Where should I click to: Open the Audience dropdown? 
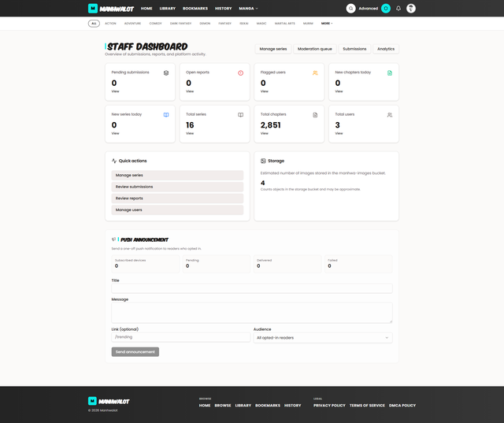323,337
